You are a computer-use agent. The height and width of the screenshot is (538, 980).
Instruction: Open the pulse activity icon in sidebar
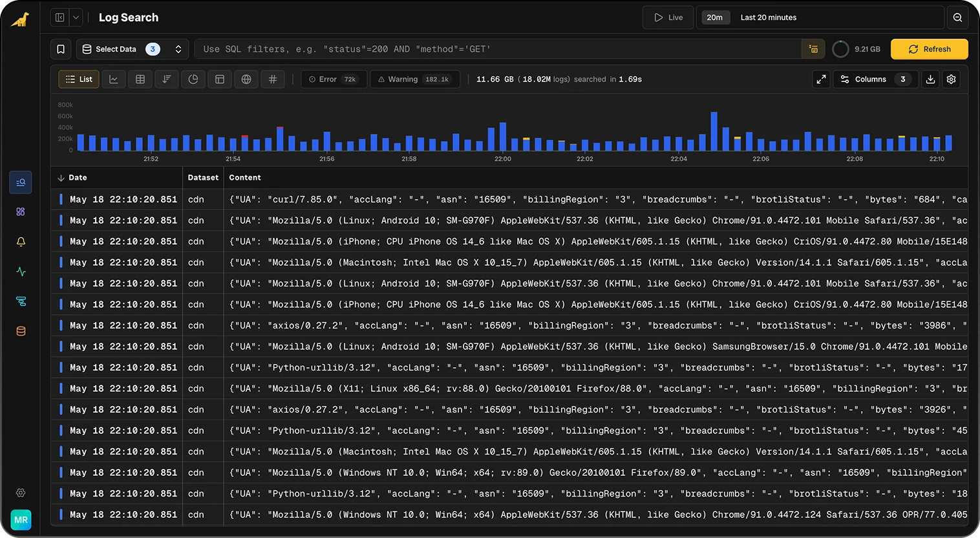(21, 272)
